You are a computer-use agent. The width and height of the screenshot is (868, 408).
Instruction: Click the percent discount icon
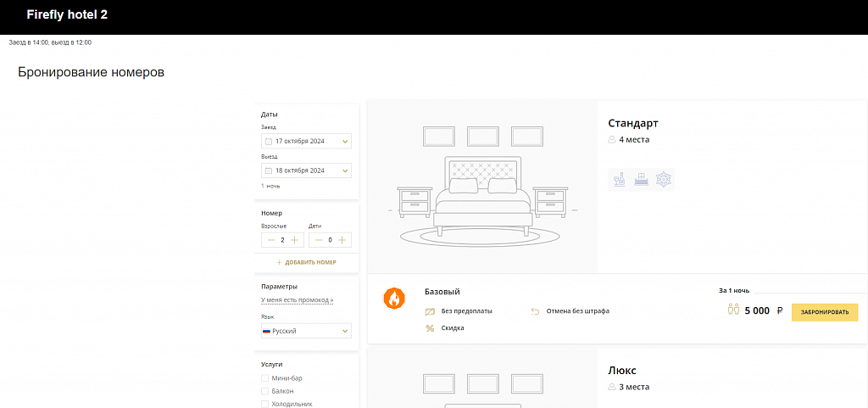pyautogui.click(x=430, y=327)
